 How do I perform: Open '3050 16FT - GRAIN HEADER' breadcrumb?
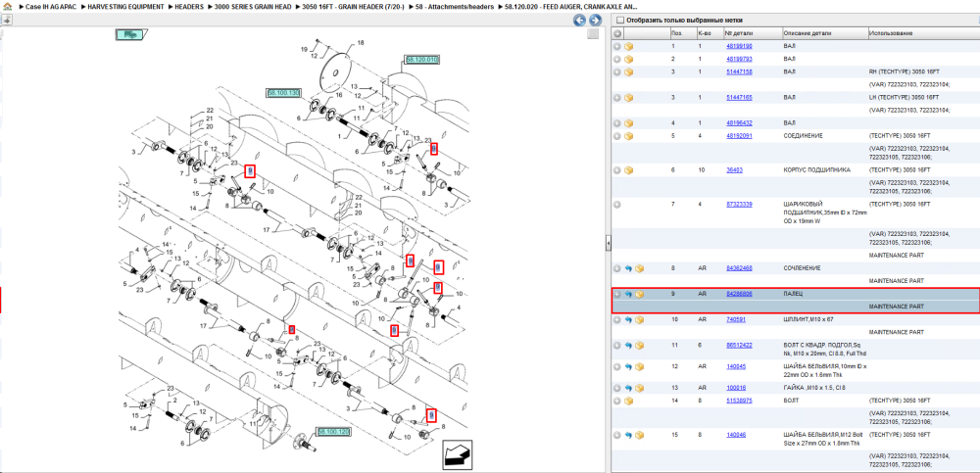[353, 6]
